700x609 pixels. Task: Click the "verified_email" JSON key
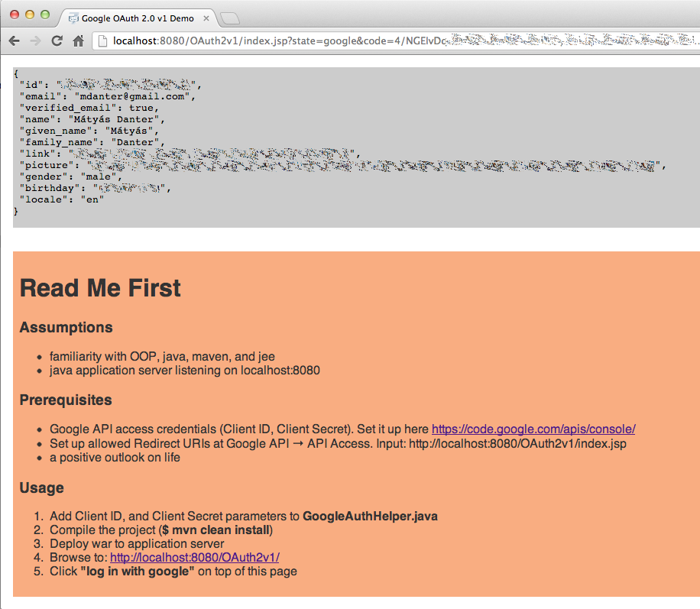(68, 108)
